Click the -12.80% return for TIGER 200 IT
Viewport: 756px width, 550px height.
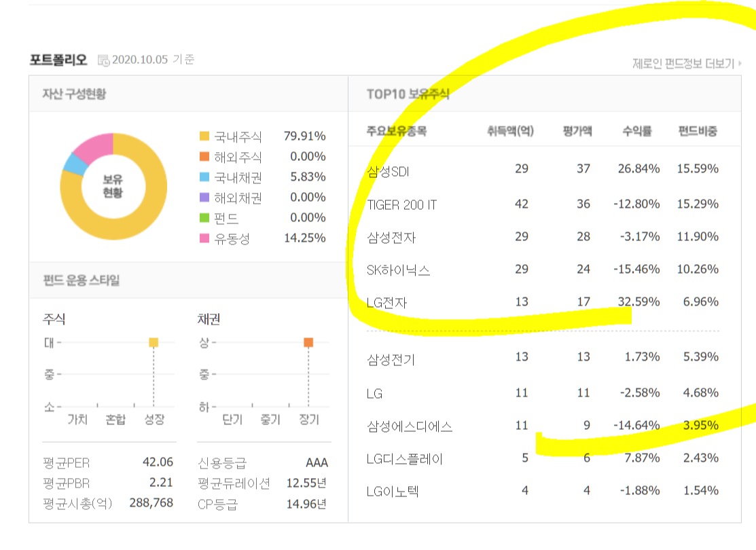pyautogui.click(x=636, y=204)
